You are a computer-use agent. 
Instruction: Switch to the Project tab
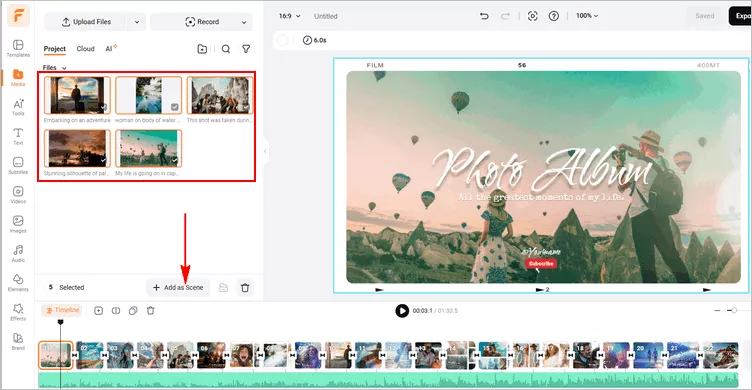coord(55,49)
